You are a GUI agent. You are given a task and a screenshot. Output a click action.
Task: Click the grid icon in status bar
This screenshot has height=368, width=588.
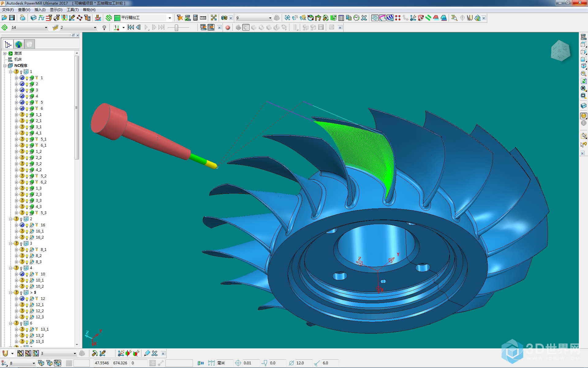tap(69, 363)
